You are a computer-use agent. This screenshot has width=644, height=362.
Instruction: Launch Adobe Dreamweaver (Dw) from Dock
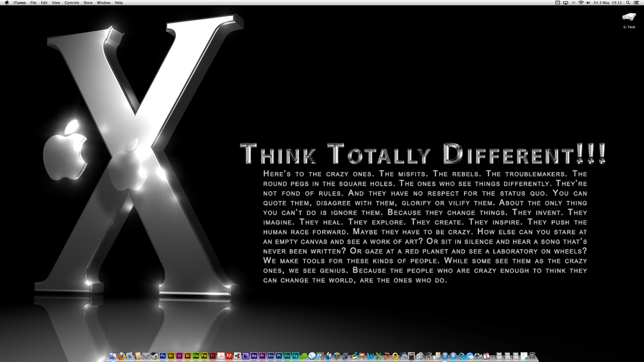pos(196,356)
